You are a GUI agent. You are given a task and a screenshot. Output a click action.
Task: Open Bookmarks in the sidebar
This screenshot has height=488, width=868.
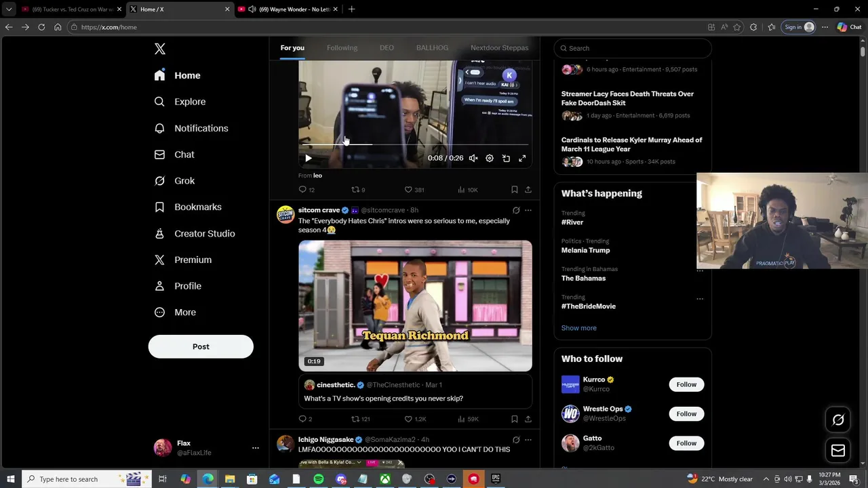[188, 207]
